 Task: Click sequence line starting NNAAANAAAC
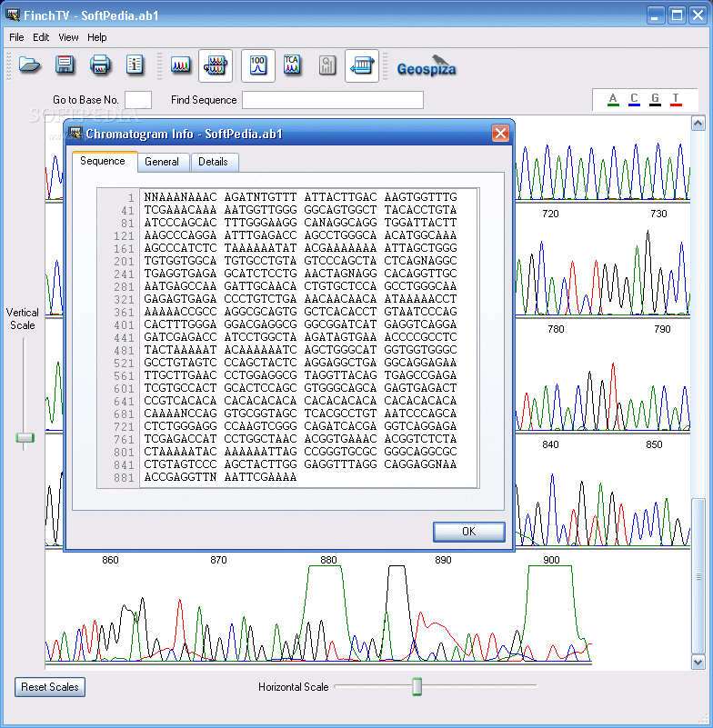tap(300, 197)
